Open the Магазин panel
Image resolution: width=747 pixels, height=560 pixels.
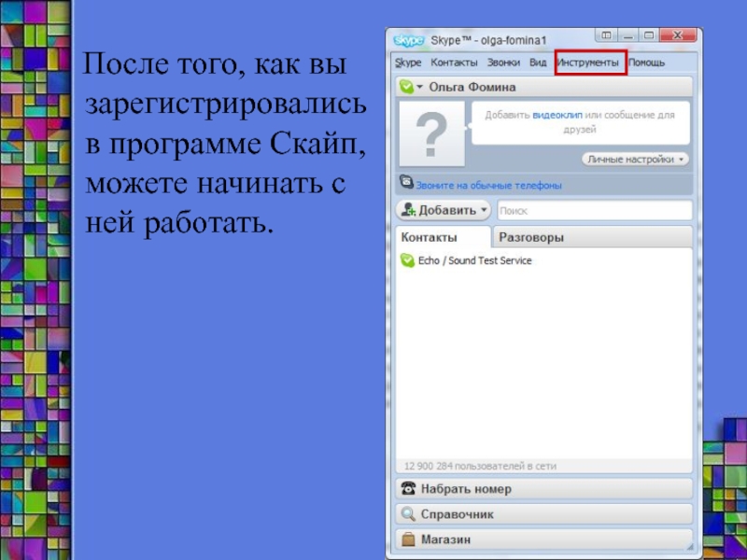point(544,539)
